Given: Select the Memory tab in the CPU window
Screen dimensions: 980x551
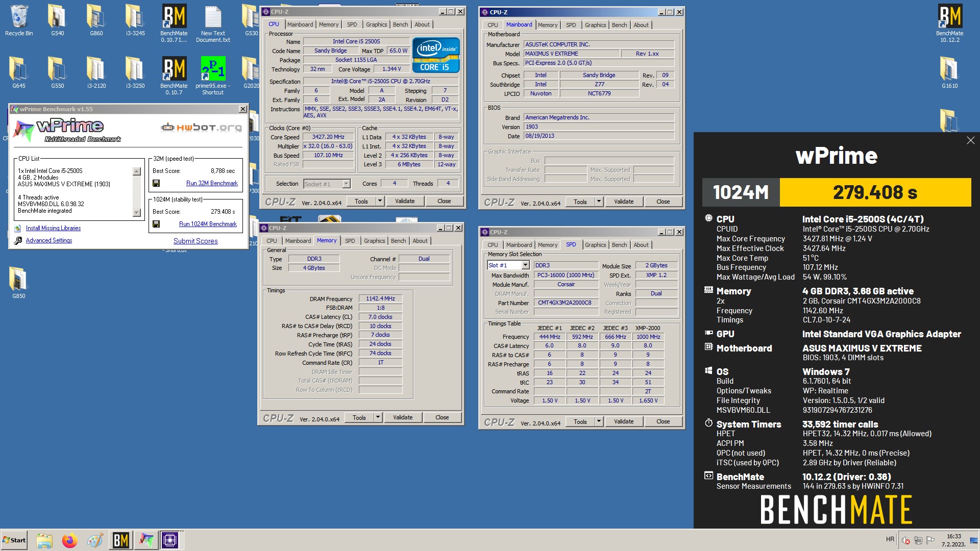Looking at the screenshot, I should tap(329, 24).
